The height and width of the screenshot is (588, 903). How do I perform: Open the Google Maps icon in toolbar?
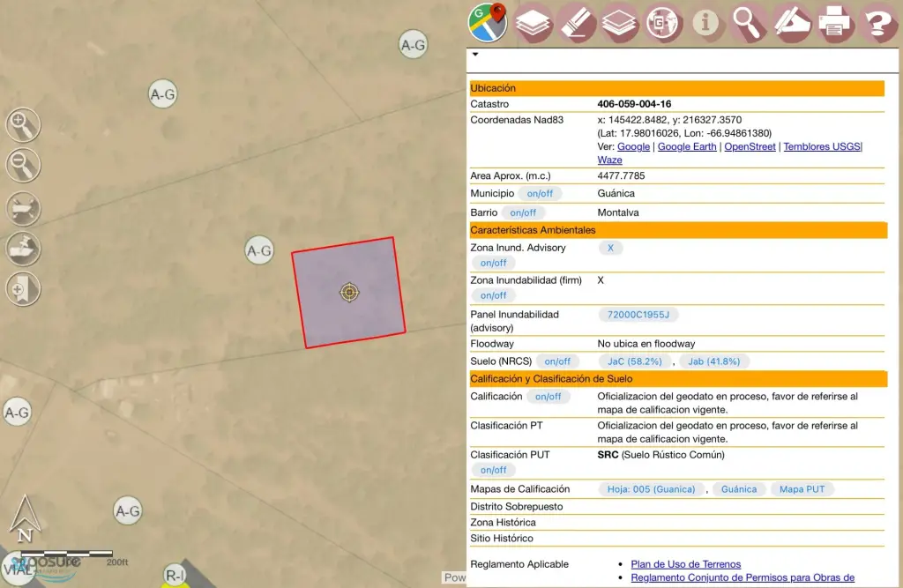(488, 22)
